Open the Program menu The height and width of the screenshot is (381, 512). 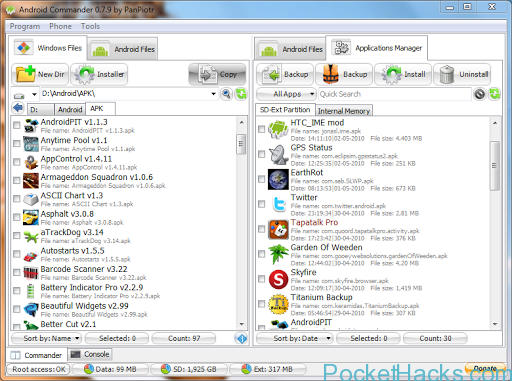25,26
